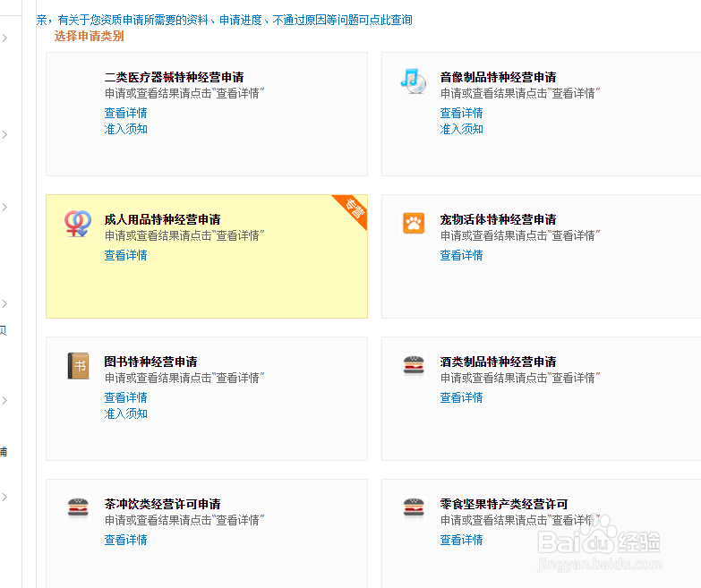Open 准入须知 under 图书特种经营申请
Viewport: 701px width, 588px height.
(125, 413)
